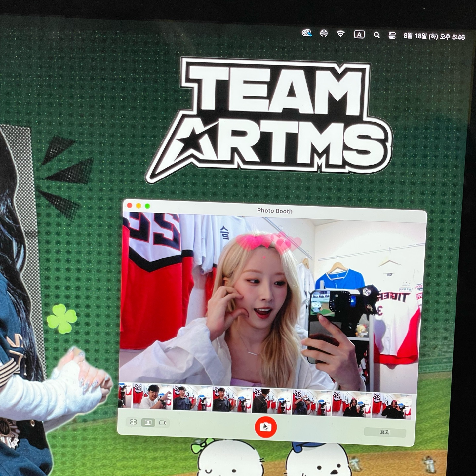Switch to four-up photo grid mode
The height and width of the screenshot is (476, 476).
pos(134,422)
